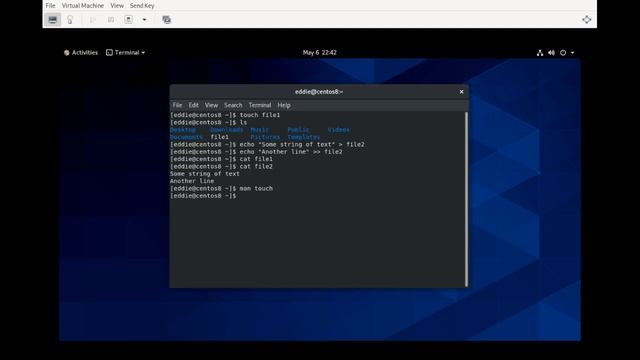The width and height of the screenshot is (640, 360).
Task: Click the empty last prompt line in terminal
Action: click(203, 196)
